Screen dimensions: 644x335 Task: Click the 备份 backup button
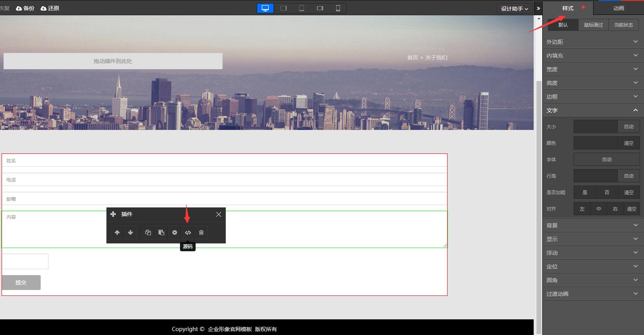click(x=25, y=8)
